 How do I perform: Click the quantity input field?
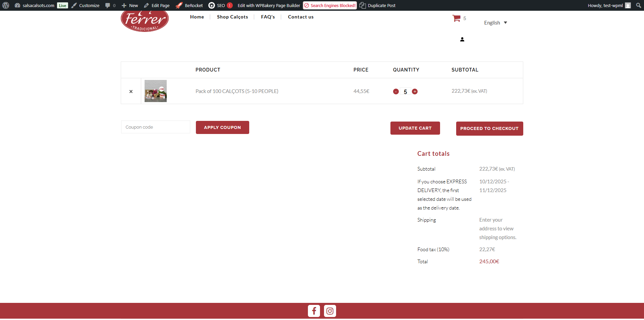(x=406, y=92)
